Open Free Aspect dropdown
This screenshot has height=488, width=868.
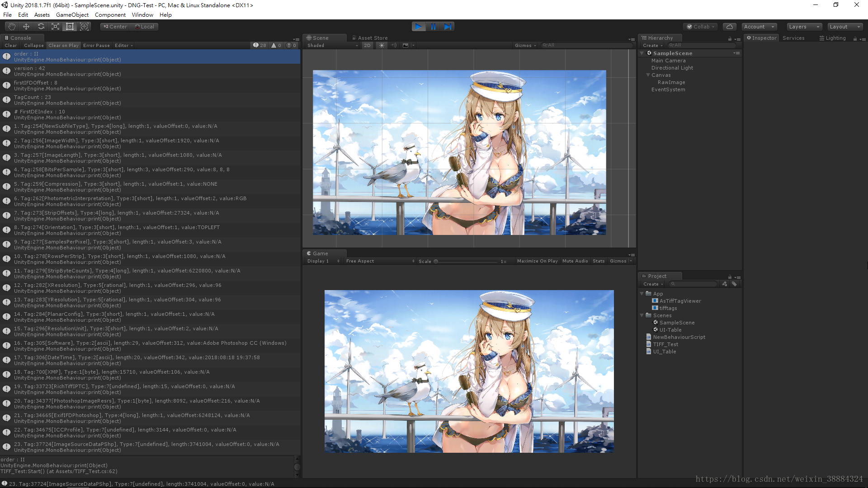coord(380,261)
